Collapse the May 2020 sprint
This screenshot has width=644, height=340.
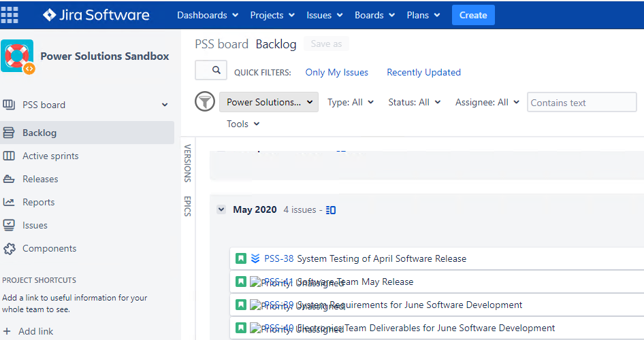point(221,209)
